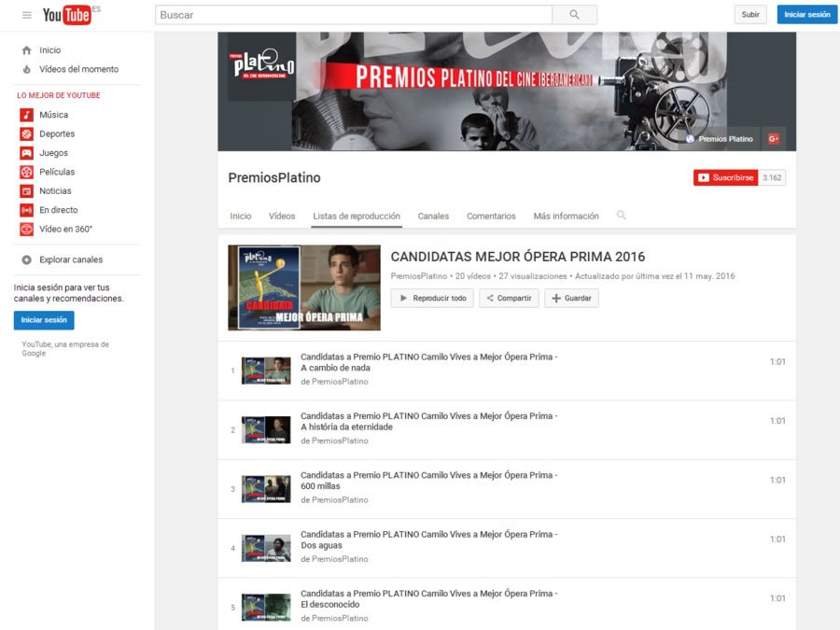Click the sidebar Iniciar sesión button

44,320
